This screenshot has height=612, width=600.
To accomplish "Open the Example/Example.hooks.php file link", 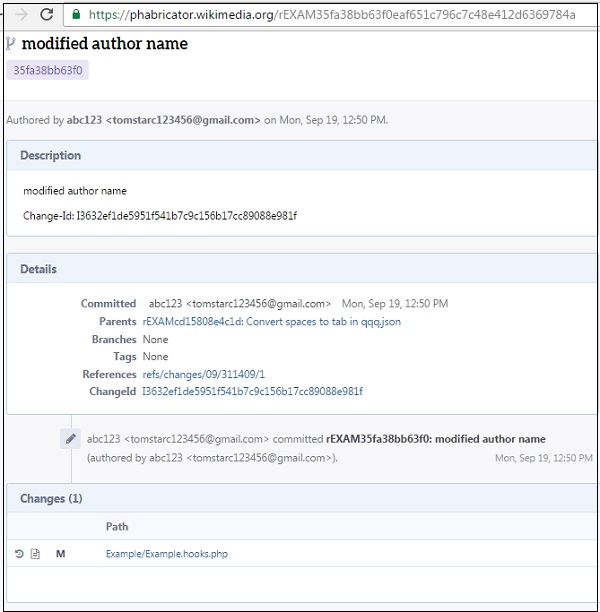I will (x=166, y=554).
